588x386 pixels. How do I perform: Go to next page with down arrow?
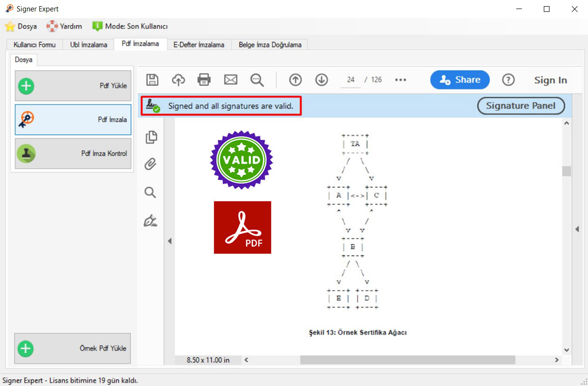tap(322, 80)
